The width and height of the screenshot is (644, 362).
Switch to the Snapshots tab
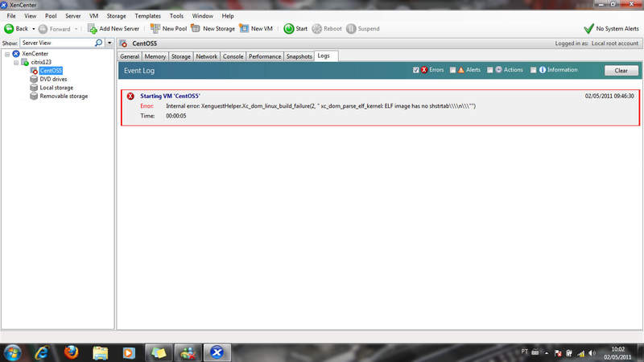(x=299, y=56)
